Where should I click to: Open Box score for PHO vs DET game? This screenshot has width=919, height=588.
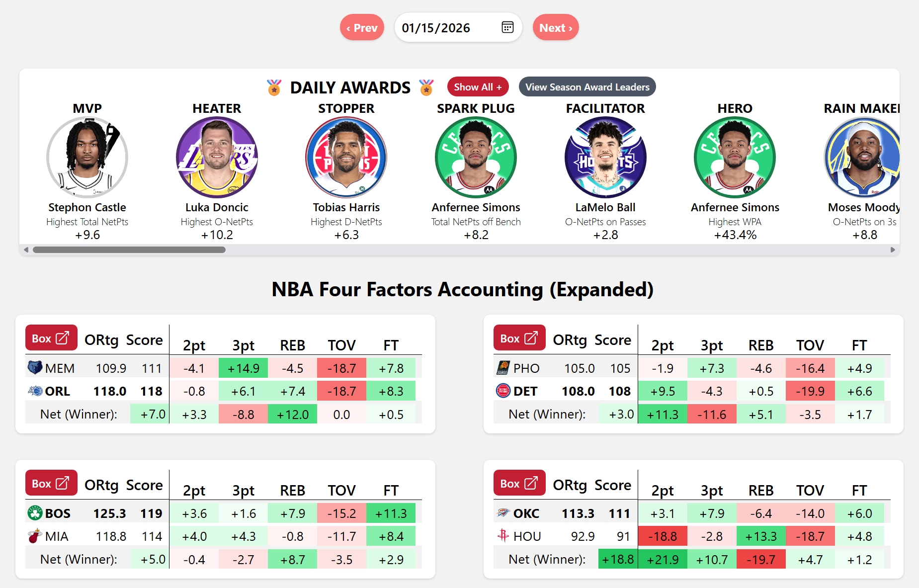(519, 338)
